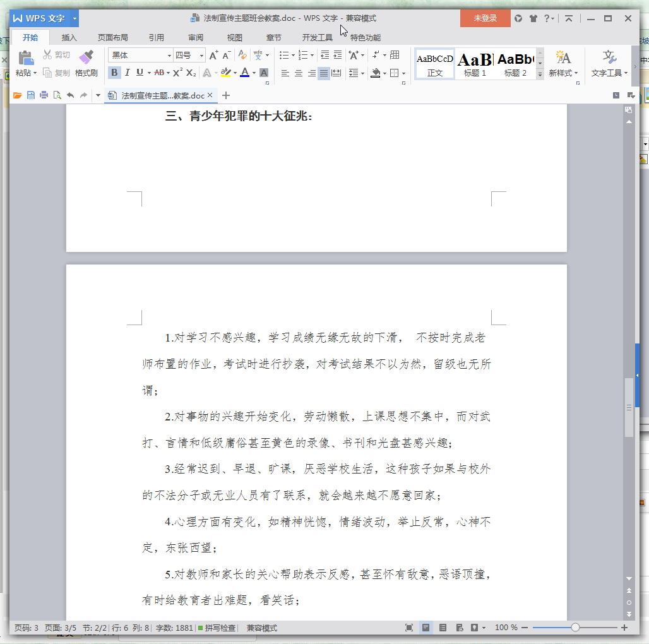649x644 pixels.
Task: Expand the Paste (粘贴) dropdown arrow
Action: tap(35, 73)
